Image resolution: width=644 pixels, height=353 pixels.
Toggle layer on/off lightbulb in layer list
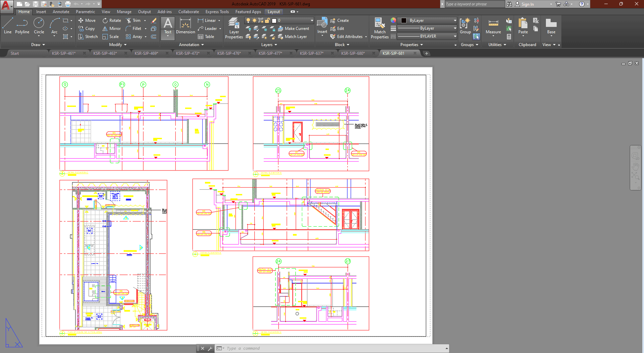(x=248, y=21)
